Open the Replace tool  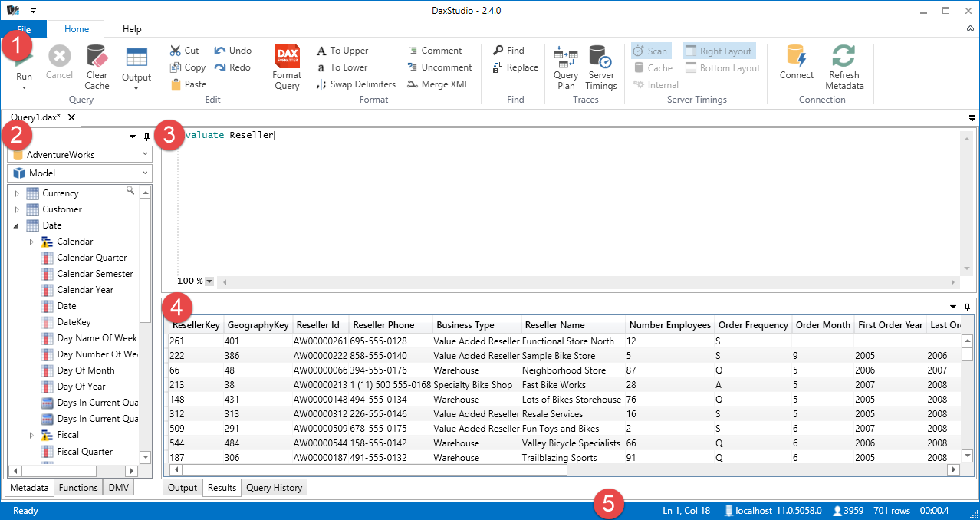point(515,67)
